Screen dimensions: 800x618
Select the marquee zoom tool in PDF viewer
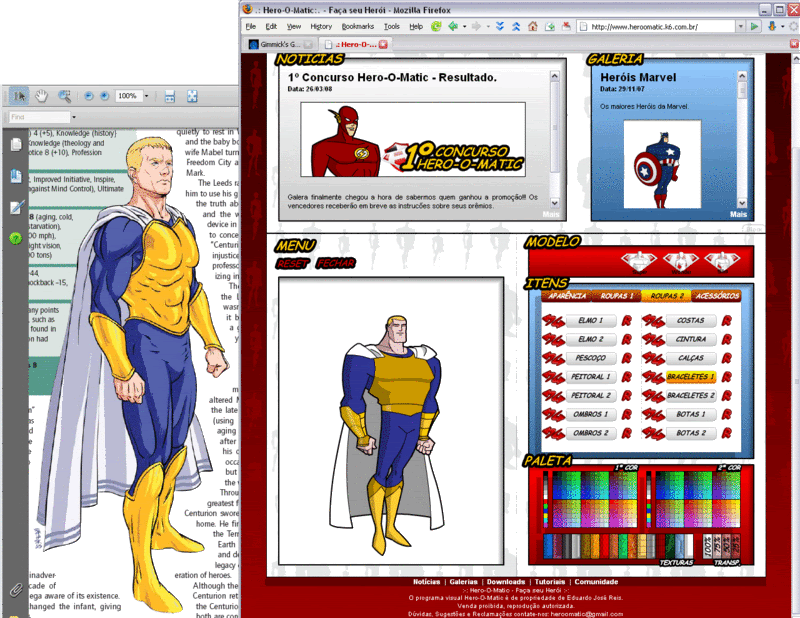tap(64, 96)
